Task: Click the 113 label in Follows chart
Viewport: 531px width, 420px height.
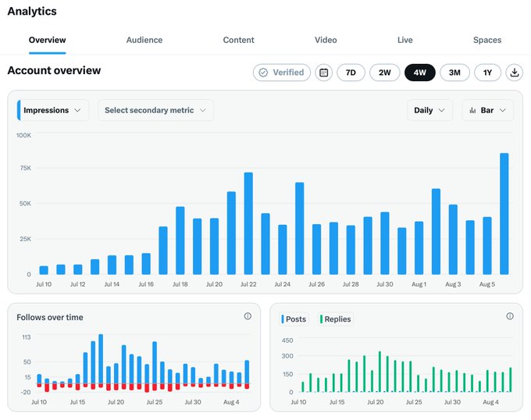Action: [x=27, y=337]
